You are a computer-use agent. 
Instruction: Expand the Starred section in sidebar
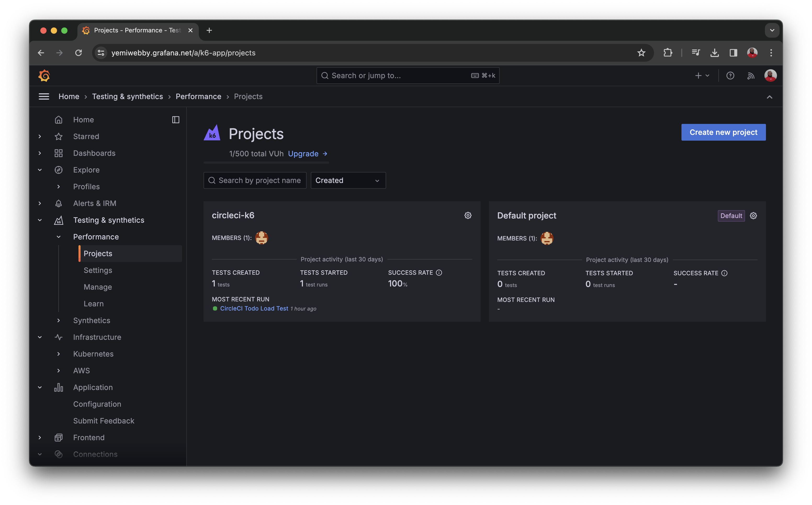click(x=40, y=136)
